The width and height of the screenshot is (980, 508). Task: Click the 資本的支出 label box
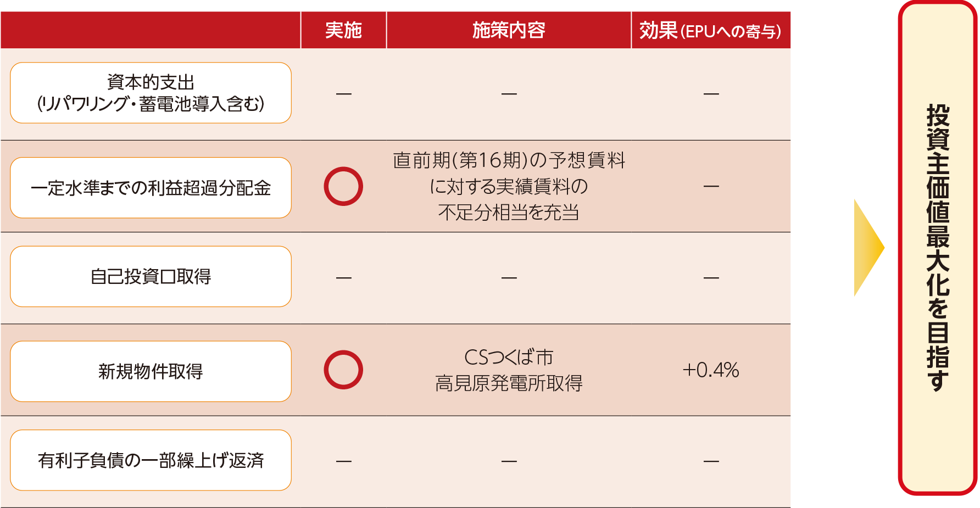(151, 93)
